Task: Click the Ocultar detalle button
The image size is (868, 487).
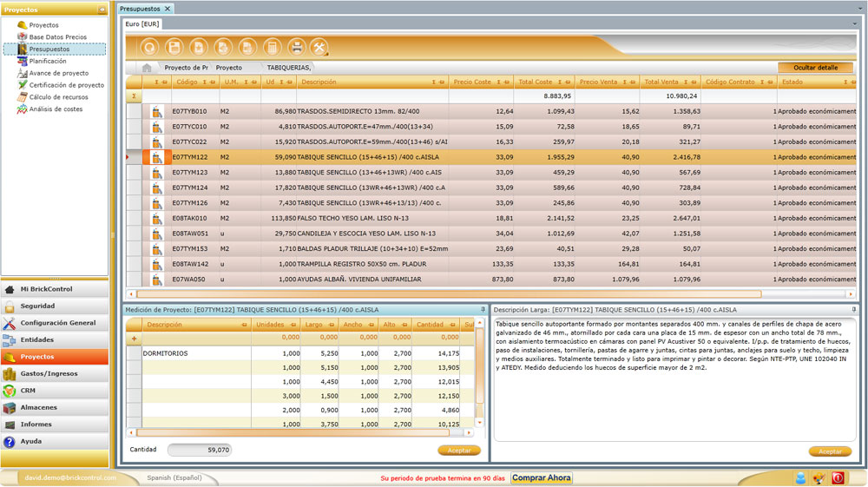Action: click(x=815, y=68)
